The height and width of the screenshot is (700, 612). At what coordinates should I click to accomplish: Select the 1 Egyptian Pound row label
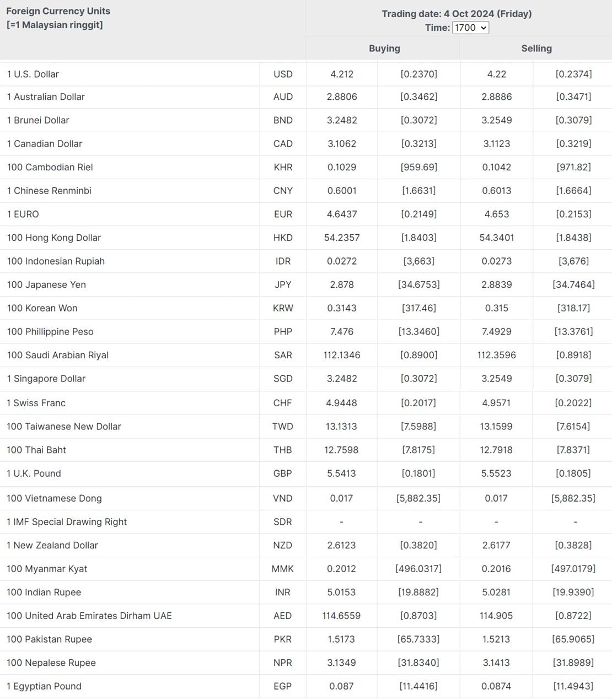point(44,686)
